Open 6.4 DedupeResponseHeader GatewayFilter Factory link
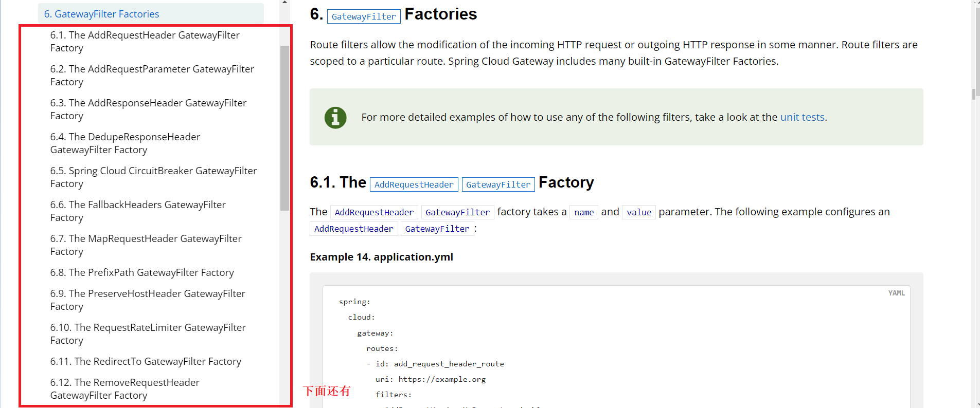980x408 pixels. tap(125, 143)
